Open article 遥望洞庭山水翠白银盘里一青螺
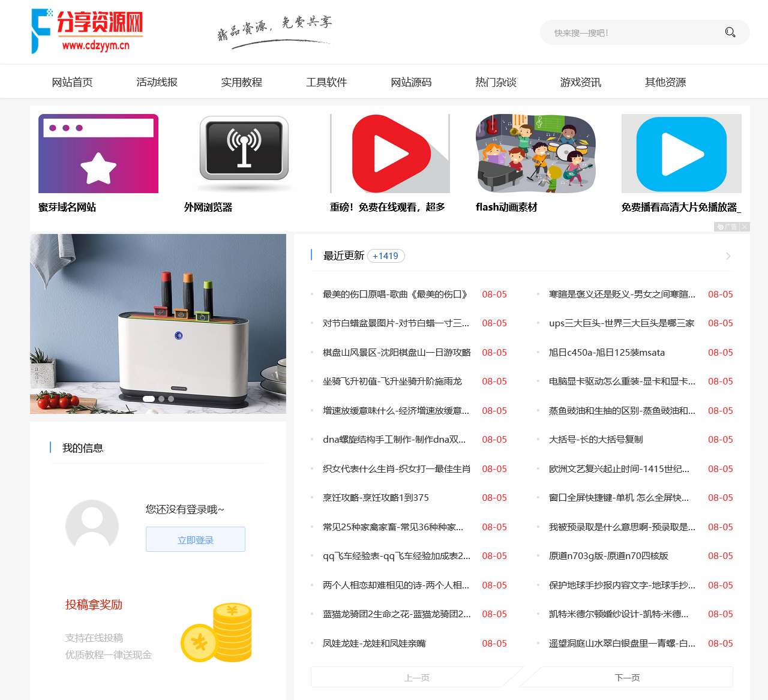This screenshot has height=700, width=768. tap(622, 643)
